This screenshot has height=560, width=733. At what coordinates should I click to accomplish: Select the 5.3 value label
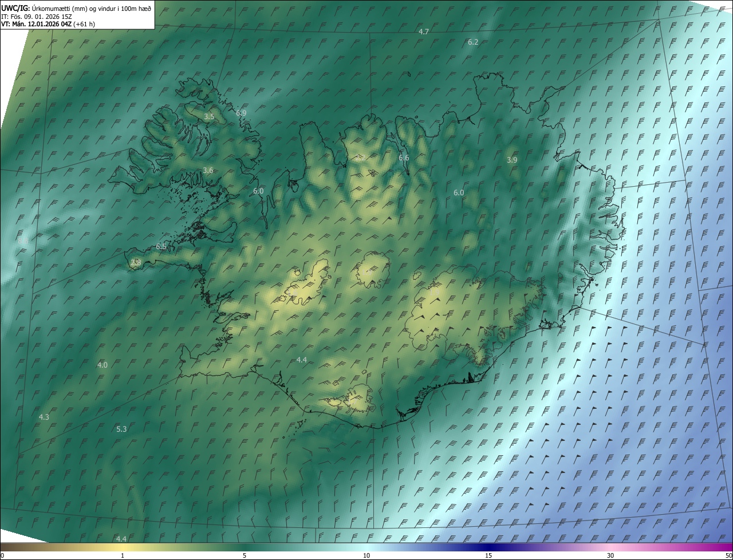(121, 429)
